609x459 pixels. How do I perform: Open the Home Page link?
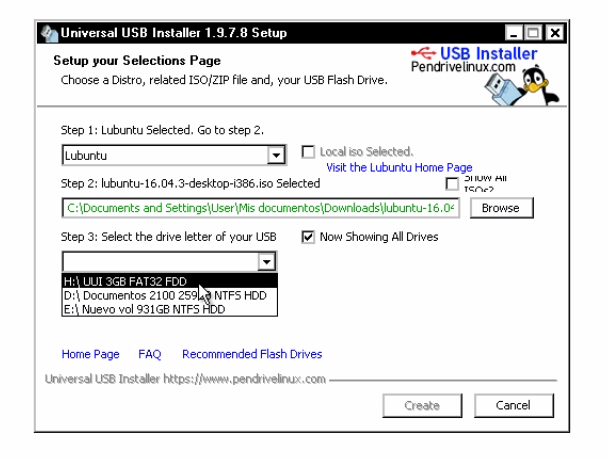[90, 354]
